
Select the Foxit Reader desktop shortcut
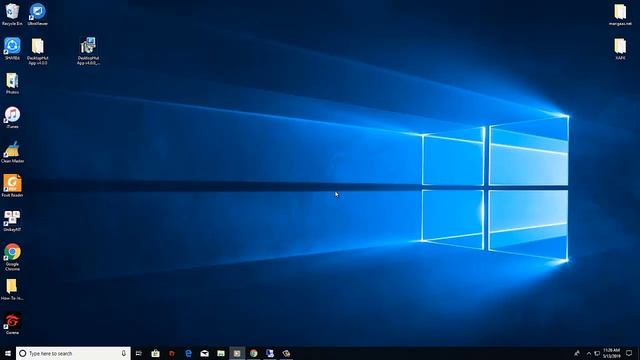click(12, 186)
